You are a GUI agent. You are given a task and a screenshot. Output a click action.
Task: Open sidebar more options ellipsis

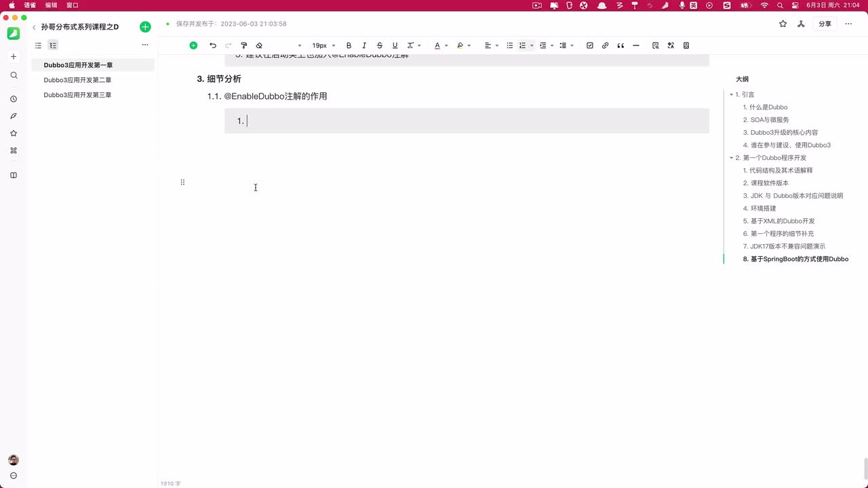(144, 45)
